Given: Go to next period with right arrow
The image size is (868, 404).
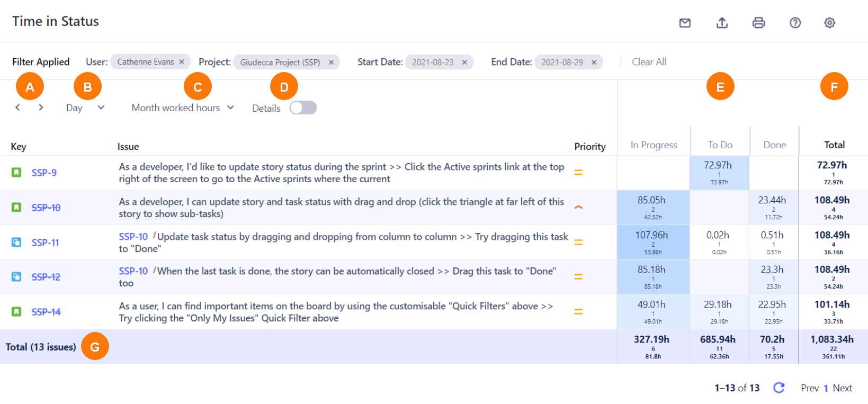Looking at the screenshot, I should (x=41, y=107).
